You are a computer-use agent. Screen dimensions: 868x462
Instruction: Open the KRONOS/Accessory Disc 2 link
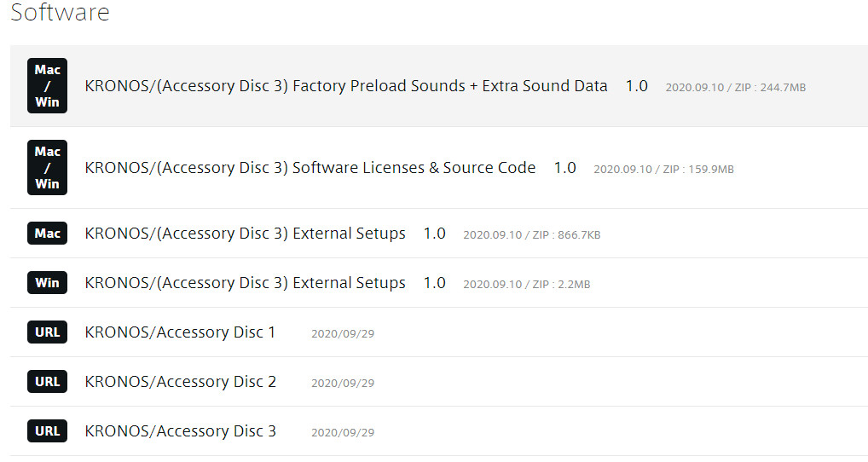pyautogui.click(x=181, y=382)
